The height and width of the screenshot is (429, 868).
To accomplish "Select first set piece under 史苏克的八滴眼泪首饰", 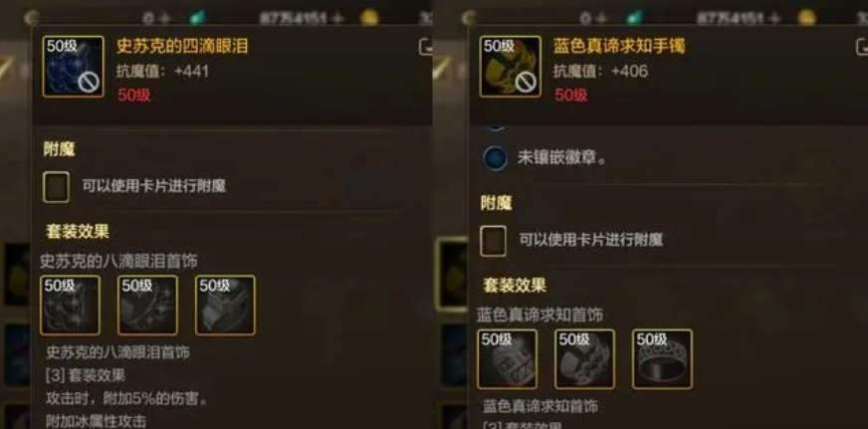I will coord(71,305).
